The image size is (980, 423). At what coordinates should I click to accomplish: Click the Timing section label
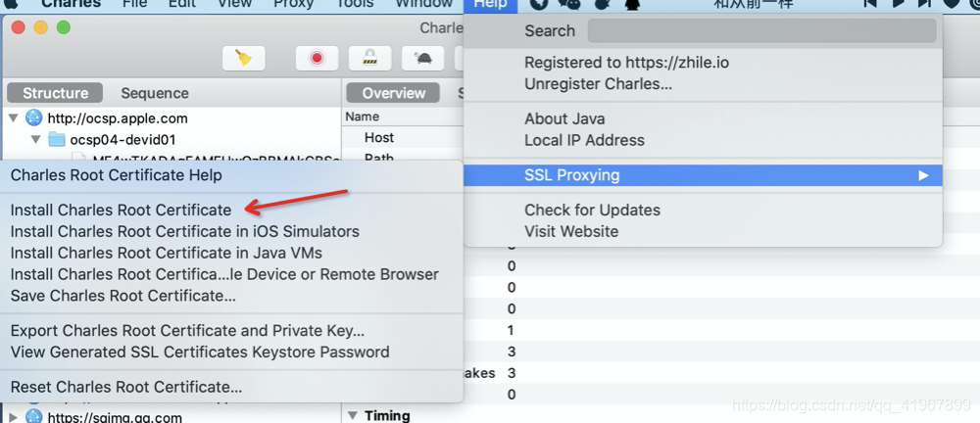pos(387,415)
